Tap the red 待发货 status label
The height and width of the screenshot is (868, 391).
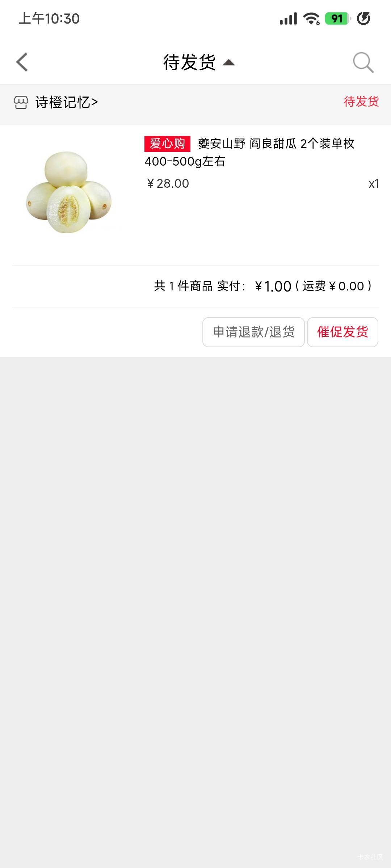pyautogui.click(x=361, y=102)
